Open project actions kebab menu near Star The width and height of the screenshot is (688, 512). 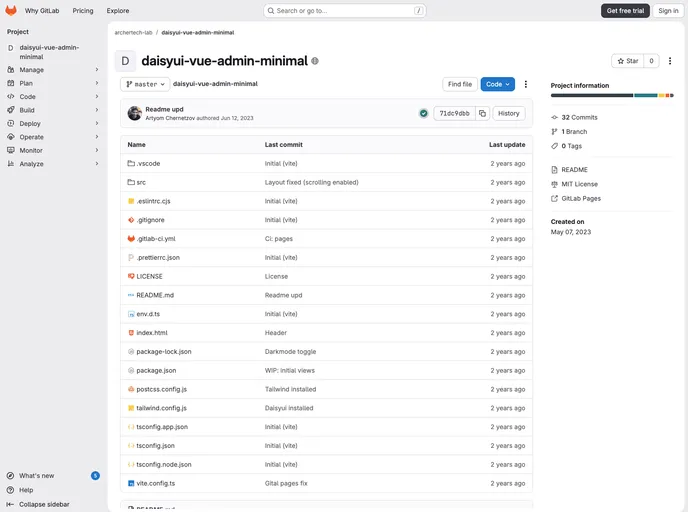click(x=670, y=61)
